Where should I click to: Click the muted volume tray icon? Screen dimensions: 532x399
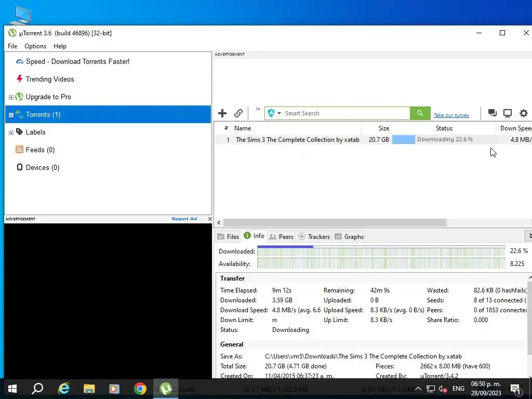(443, 389)
